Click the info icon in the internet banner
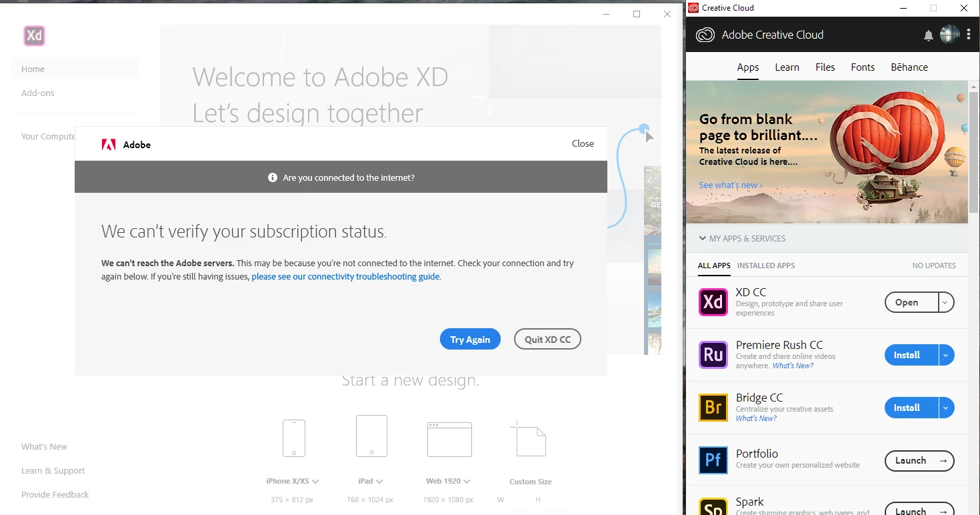This screenshot has width=980, height=515. (x=273, y=177)
